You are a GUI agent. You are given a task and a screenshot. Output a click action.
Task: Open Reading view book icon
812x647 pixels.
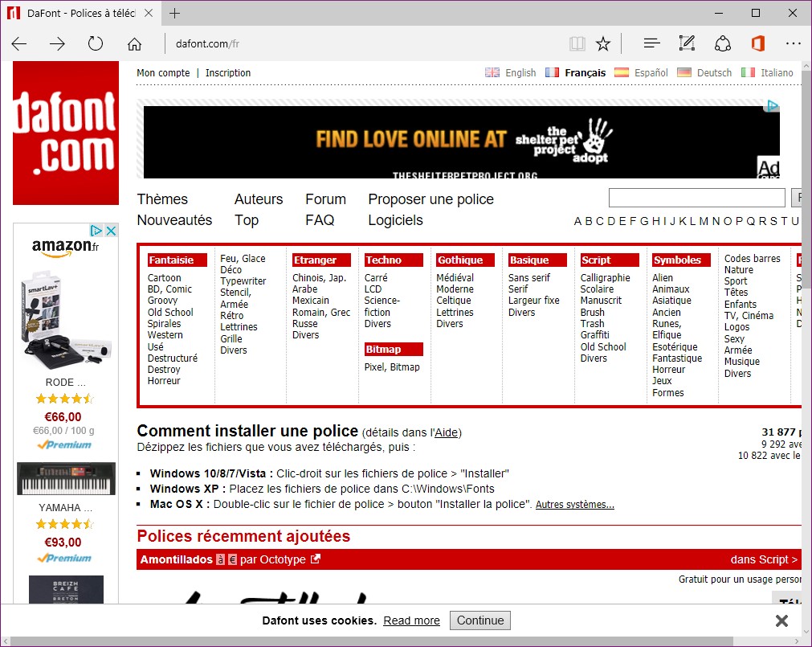[577, 43]
